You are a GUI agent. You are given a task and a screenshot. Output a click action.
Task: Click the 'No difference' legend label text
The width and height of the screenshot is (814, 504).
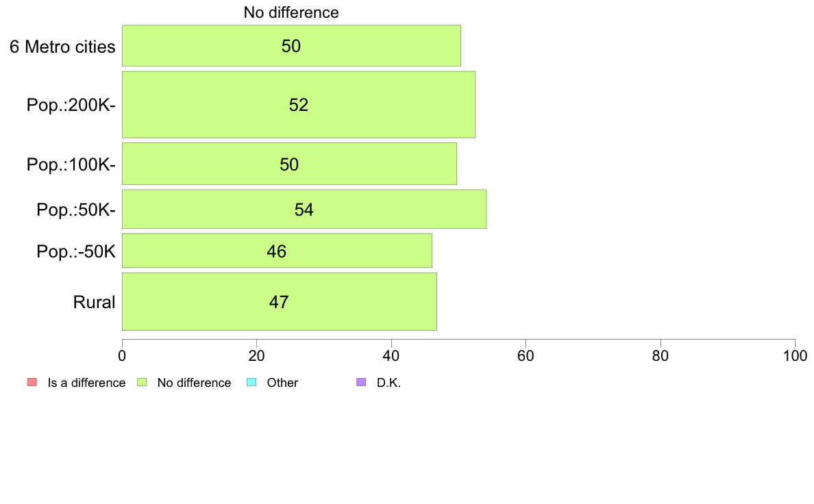[x=194, y=383]
